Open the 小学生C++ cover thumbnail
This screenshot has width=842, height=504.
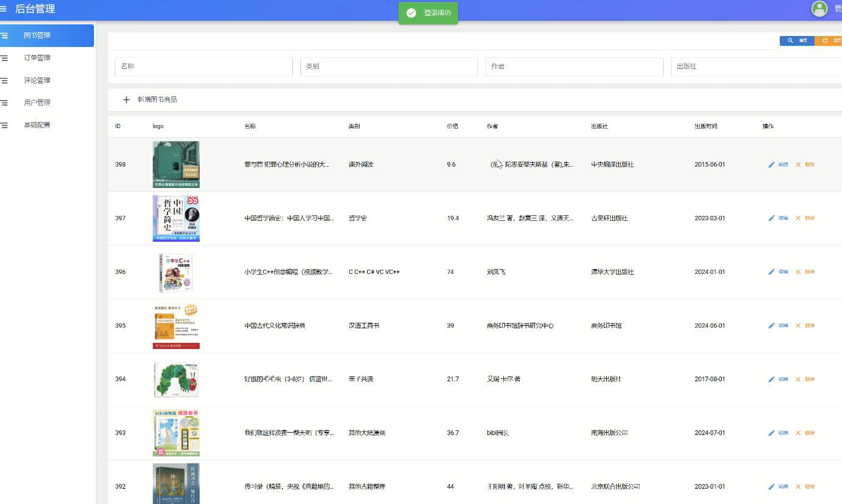coord(176,272)
